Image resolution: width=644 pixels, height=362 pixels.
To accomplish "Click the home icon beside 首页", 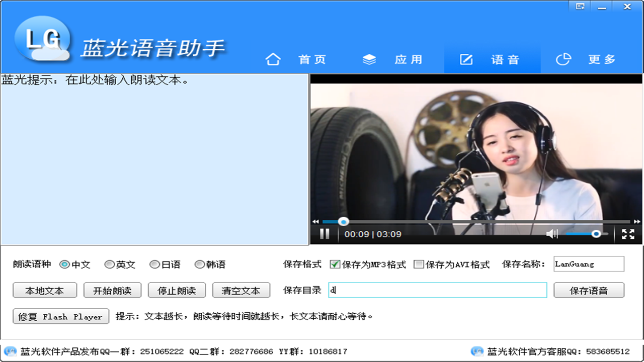I will click(273, 59).
